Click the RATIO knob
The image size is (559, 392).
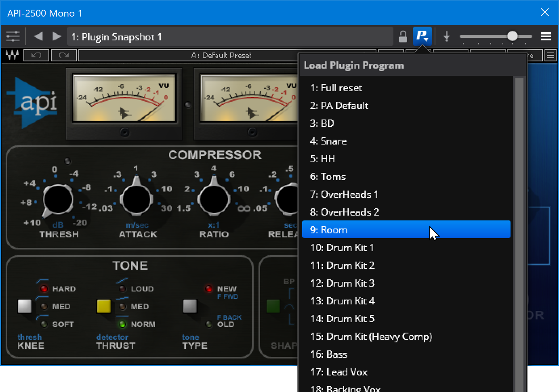[214, 199]
